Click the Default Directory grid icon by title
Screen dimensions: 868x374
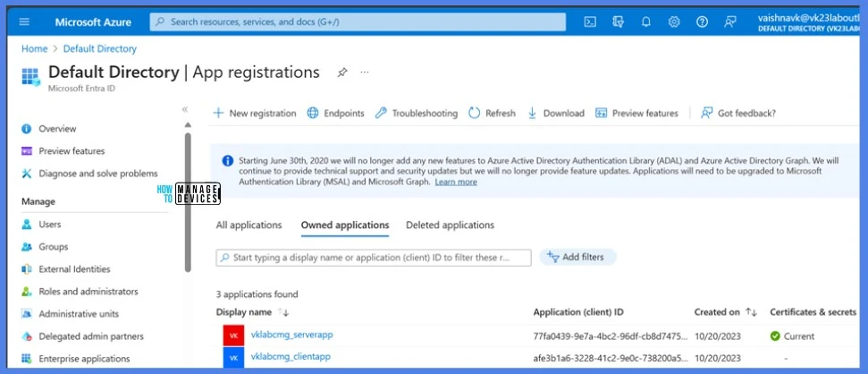click(x=31, y=76)
